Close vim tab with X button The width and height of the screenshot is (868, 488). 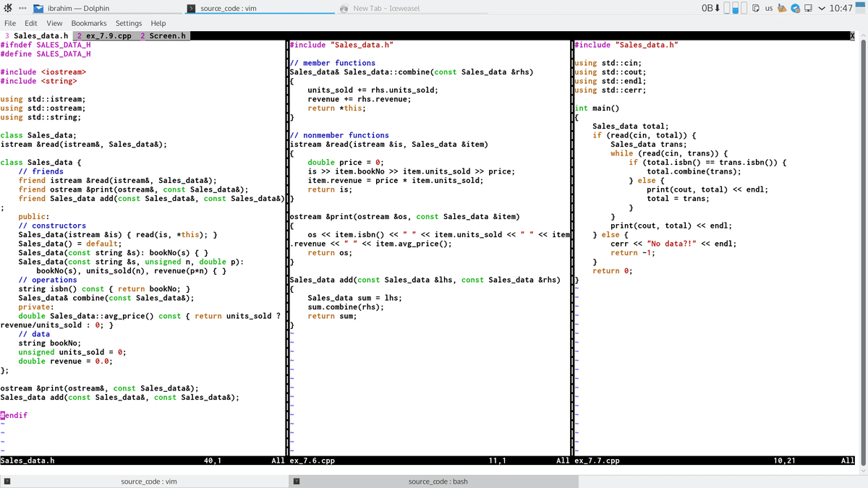(x=852, y=35)
